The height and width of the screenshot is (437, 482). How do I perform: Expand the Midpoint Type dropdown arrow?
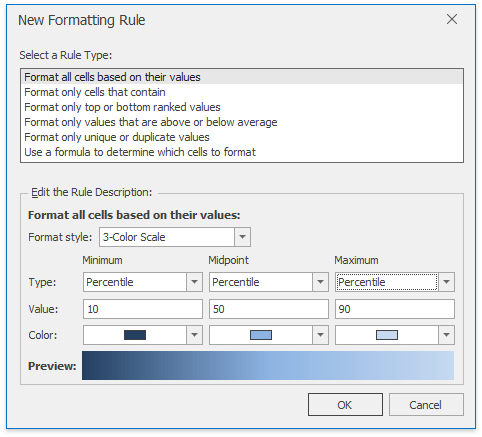pos(320,282)
